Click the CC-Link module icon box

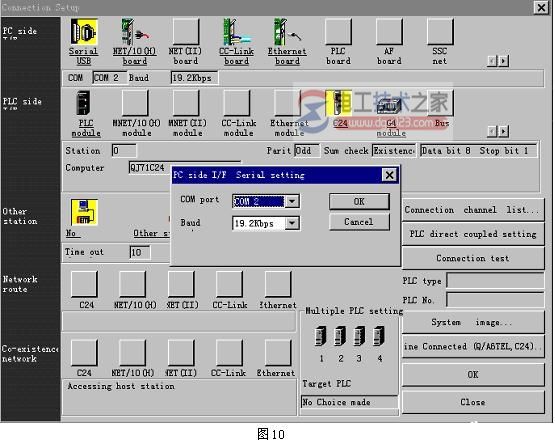click(x=236, y=103)
